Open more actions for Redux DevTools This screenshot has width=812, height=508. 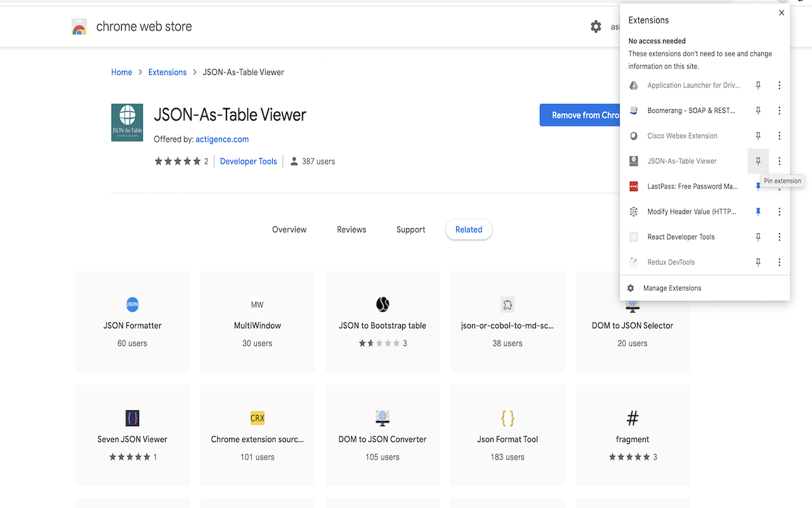780,262
